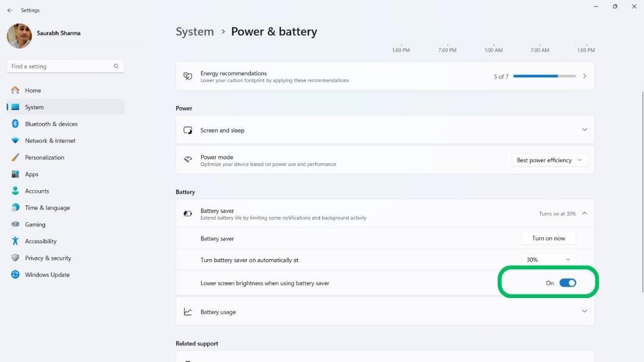This screenshot has width=644, height=362.
Task: Expand the Battery usage section
Action: [x=584, y=311]
